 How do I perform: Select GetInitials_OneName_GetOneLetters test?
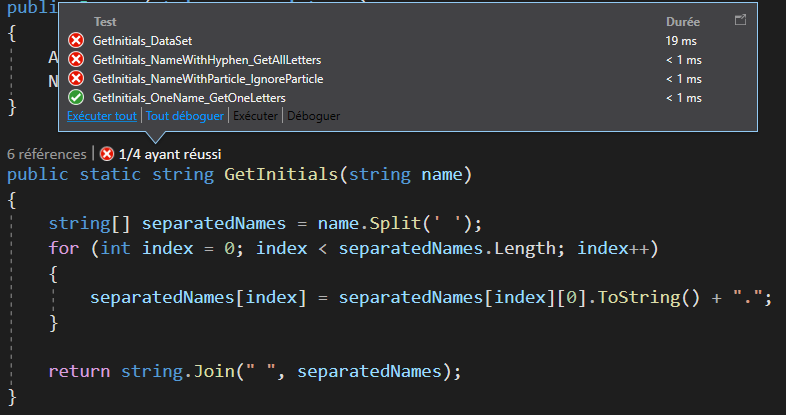pos(408,98)
